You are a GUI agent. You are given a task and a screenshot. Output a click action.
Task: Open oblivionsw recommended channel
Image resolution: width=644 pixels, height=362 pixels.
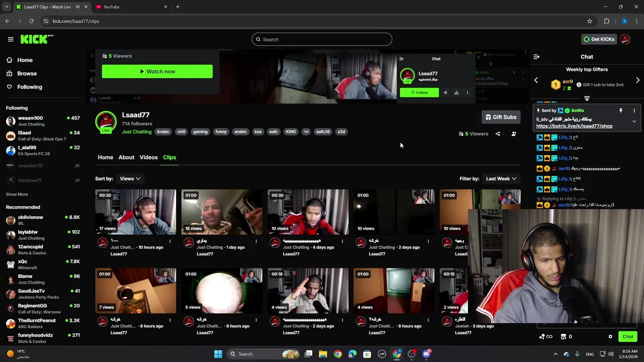[x=43, y=220]
